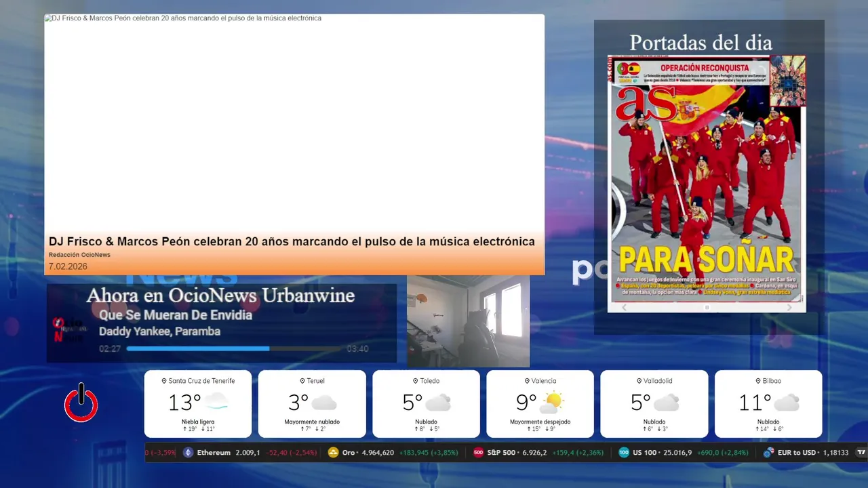Pause the newspaper cover slideshow
This screenshot has height=488, width=868.
pyautogui.click(x=707, y=308)
